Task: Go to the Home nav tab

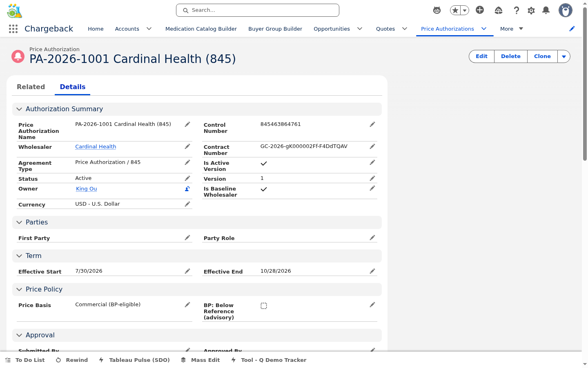Action: (x=96, y=29)
